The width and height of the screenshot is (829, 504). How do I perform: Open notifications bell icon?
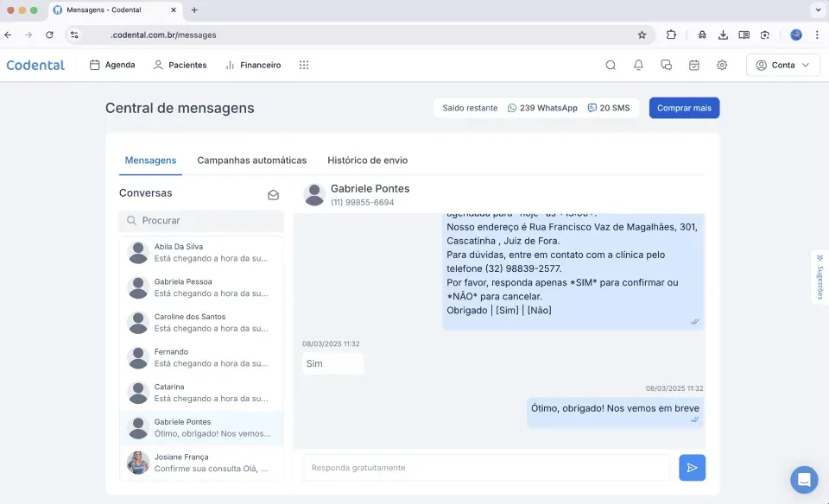tap(639, 65)
